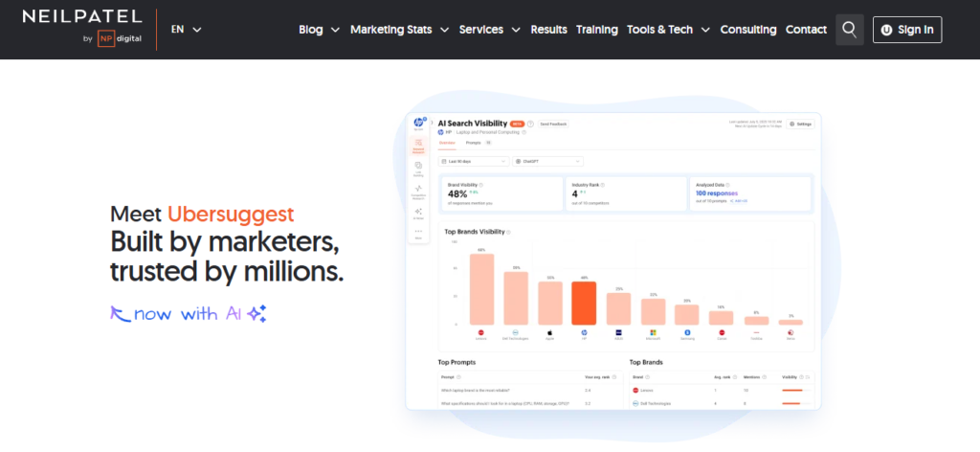Select the Link Building sidebar icon
This screenshot has width=980, height=452.
418,168
